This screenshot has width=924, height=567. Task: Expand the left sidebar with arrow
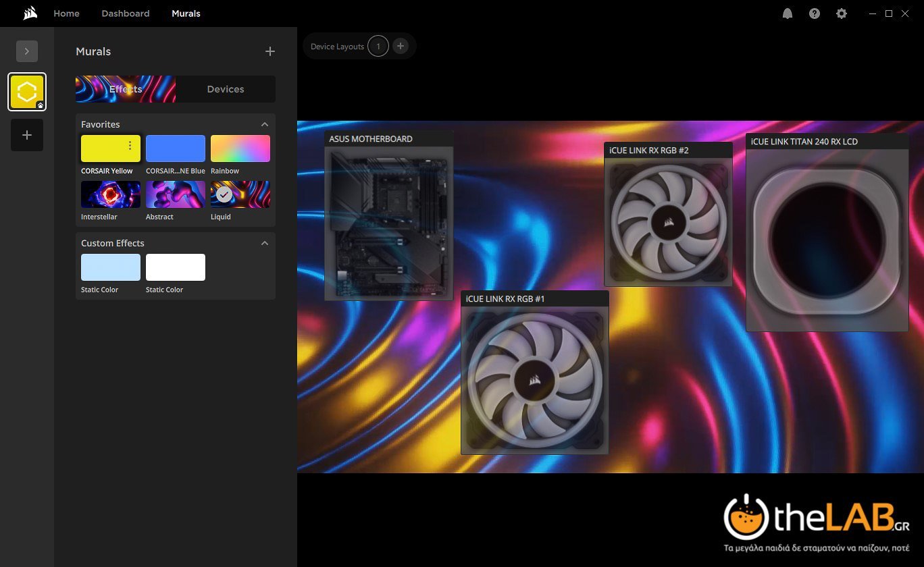coord(27,51)
